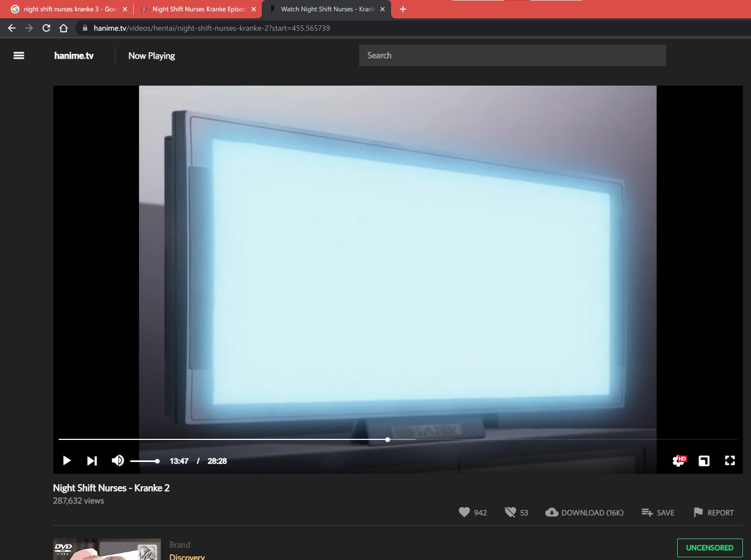Toggle the theater mode player icon
751x560 pixels.
(704, 461)
